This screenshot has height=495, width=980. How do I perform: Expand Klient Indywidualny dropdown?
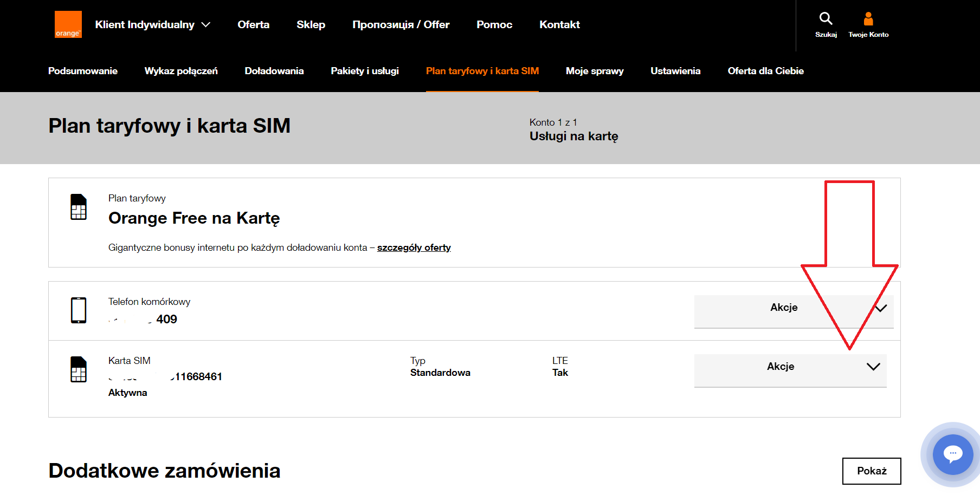point(152,25)
